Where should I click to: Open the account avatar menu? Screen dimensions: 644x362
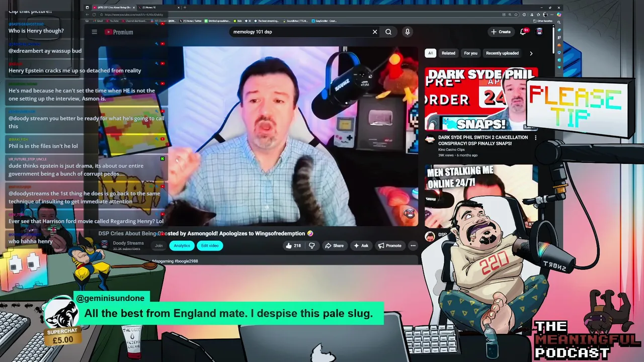point(539,31)
